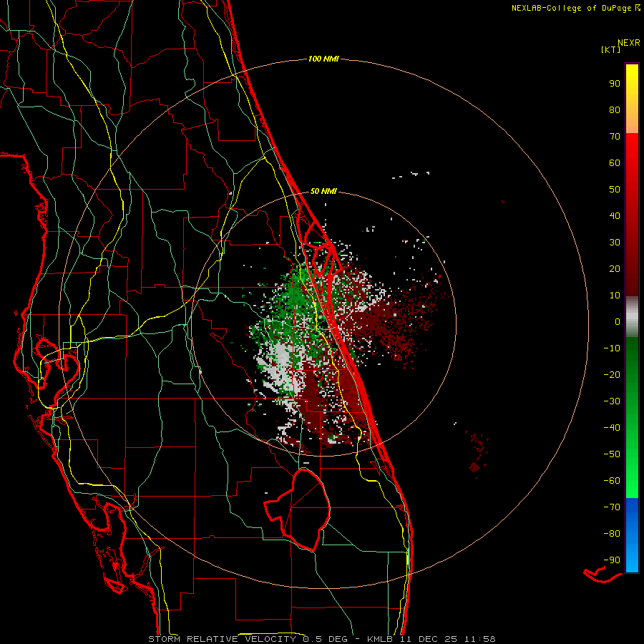Click the -80 value on velocity scale
Viewport: 644px width, 644px height.
pos(612,534)
